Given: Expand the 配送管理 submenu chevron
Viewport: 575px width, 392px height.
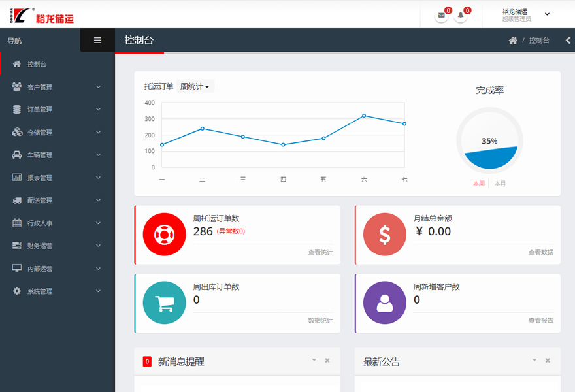Looking at the screenshot, I should click(98, 200).
